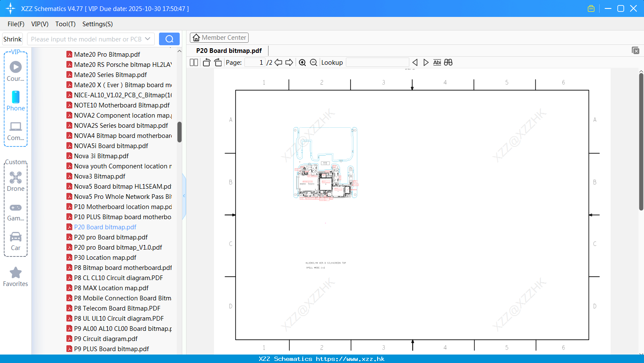This screenshot has height=363, width=644.
Task: Open NOVA2S Series board bitmap.pdf
Action: point(117,125)
